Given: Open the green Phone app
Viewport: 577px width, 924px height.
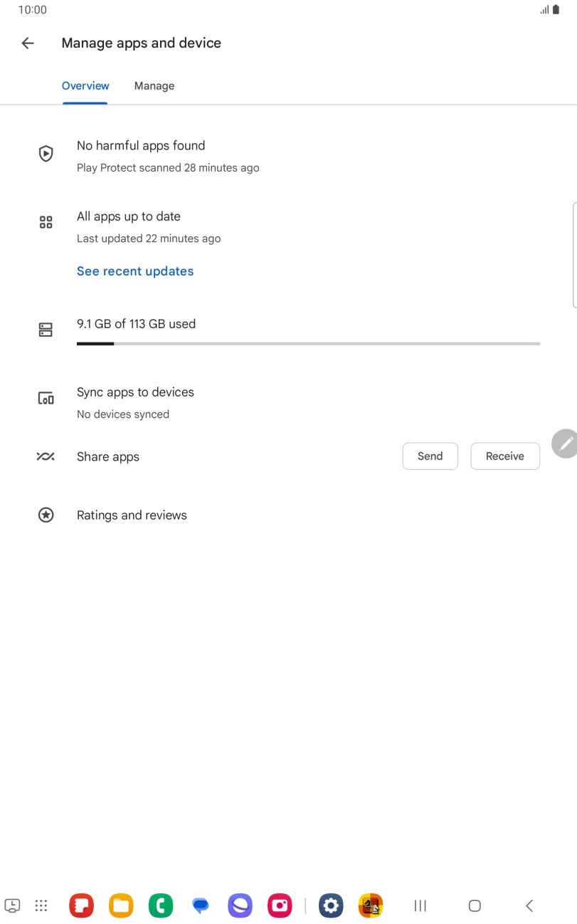Looking at the screenshot, I should coord(161,905).
